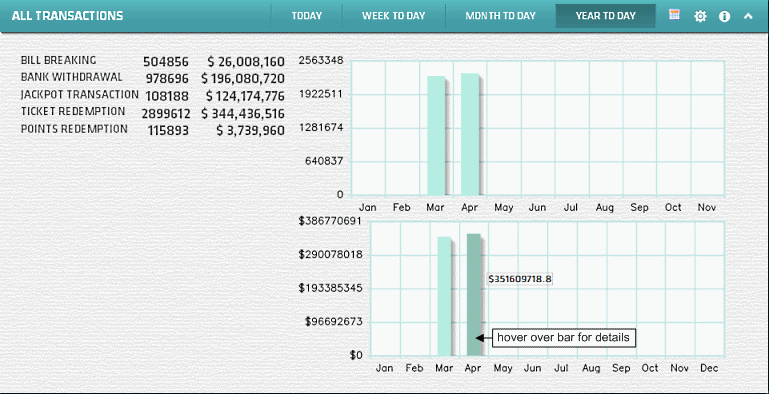Click the Jan label on count chart

[367, 208]
